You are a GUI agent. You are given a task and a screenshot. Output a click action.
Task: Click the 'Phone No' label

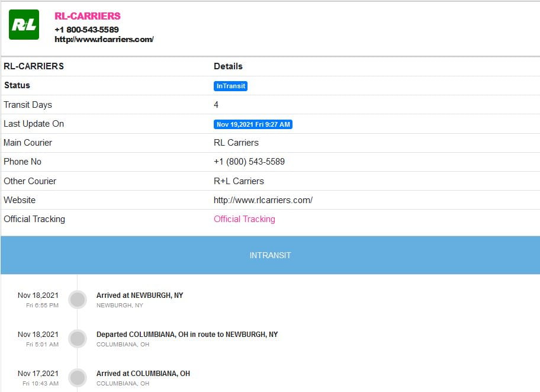coord(22,162)
